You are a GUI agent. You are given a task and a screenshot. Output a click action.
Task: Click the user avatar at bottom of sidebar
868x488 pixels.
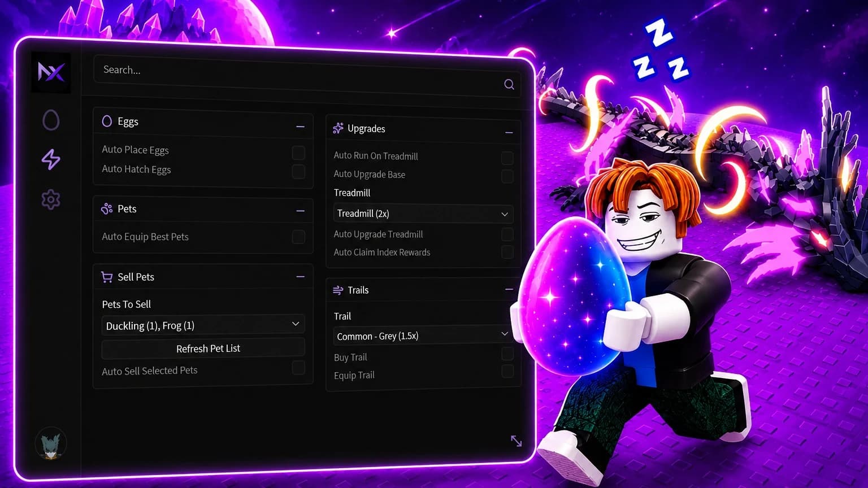click(x=51, y=443)
